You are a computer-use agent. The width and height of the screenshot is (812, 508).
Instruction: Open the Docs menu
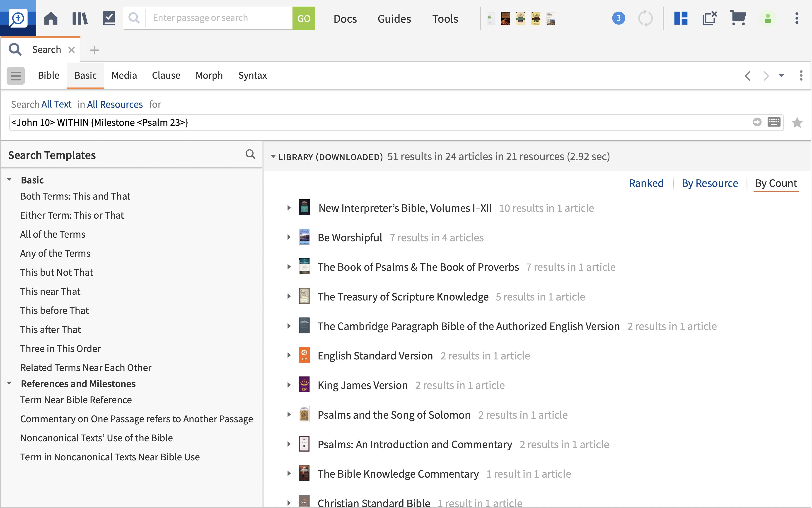coord(345,19)
